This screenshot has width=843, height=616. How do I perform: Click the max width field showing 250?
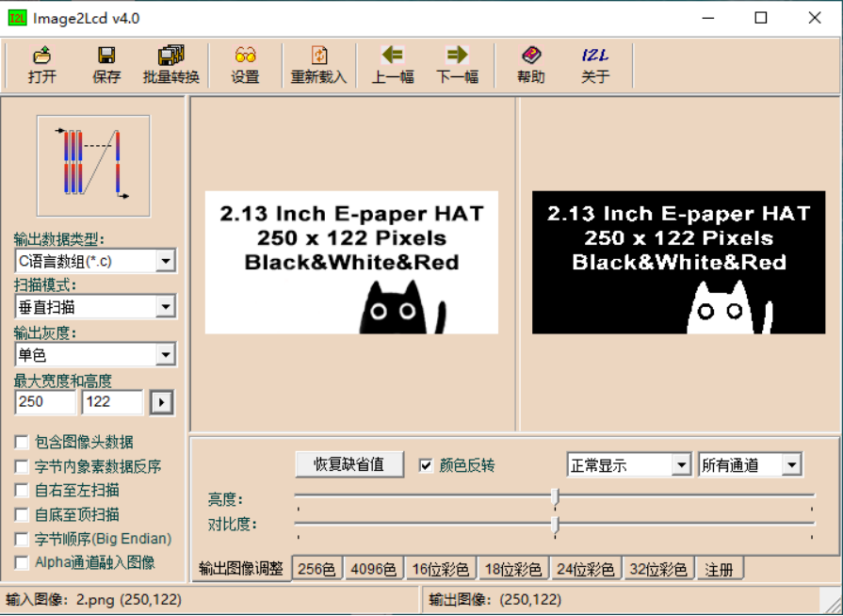(x=44, y=402)
